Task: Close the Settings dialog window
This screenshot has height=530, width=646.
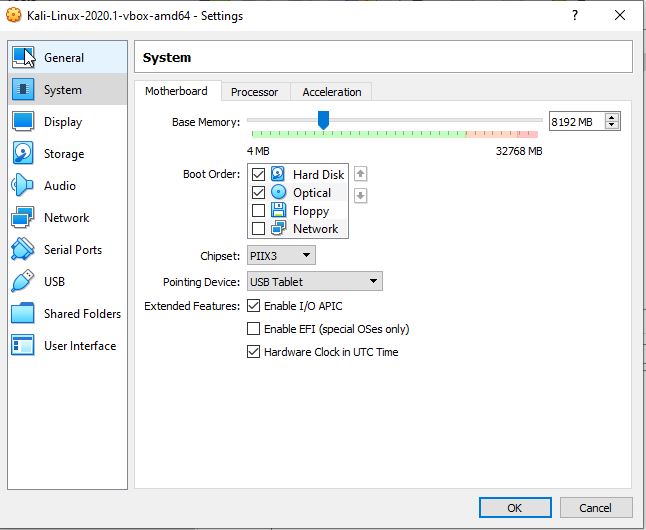Action: 620,15
